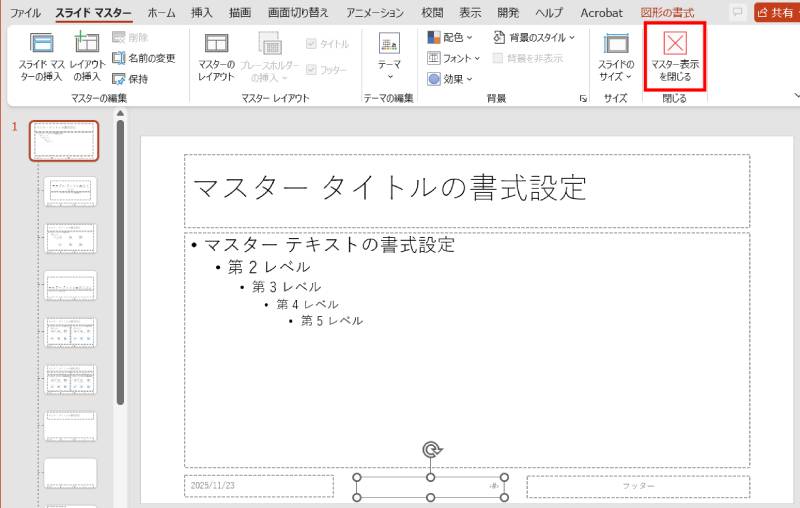
Task: Click the footer (フッター) placeholder
Action: coord(638,487)
